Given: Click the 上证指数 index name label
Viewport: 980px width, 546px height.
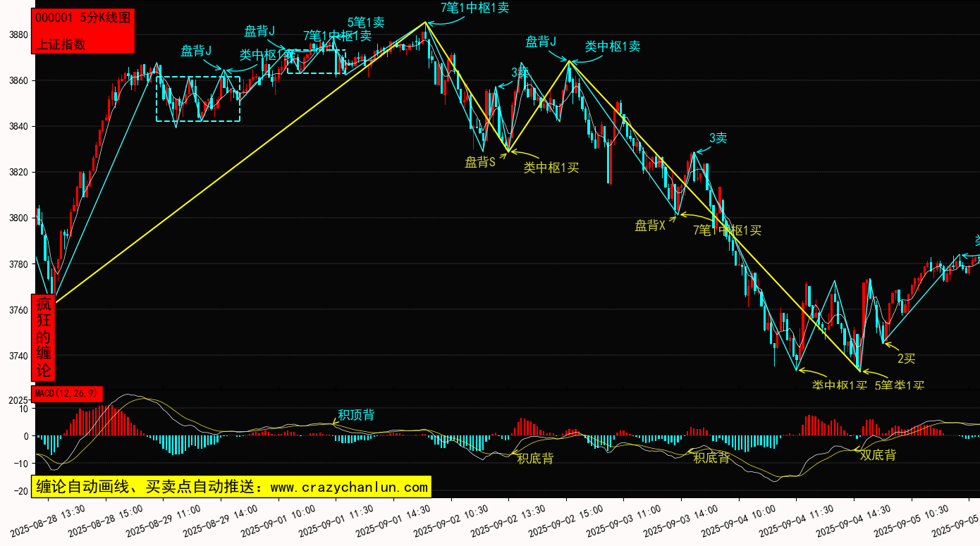Looking at the screenshot, I should point(61,44).
